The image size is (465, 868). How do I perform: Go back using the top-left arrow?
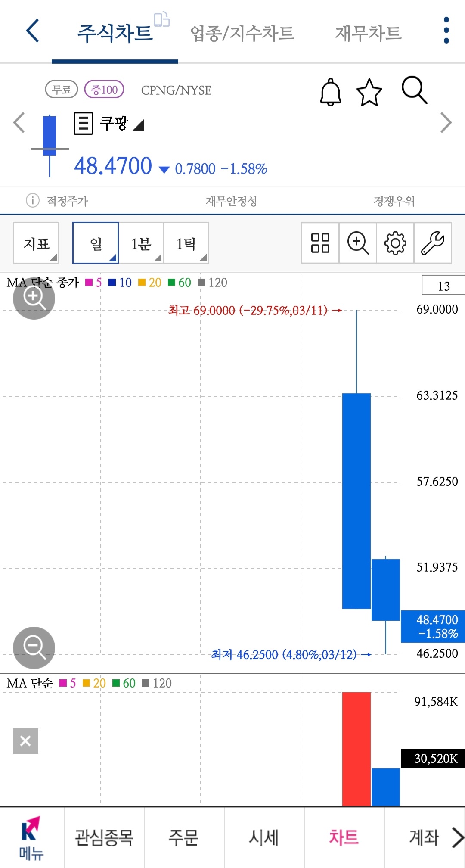[x=33, y=31]
